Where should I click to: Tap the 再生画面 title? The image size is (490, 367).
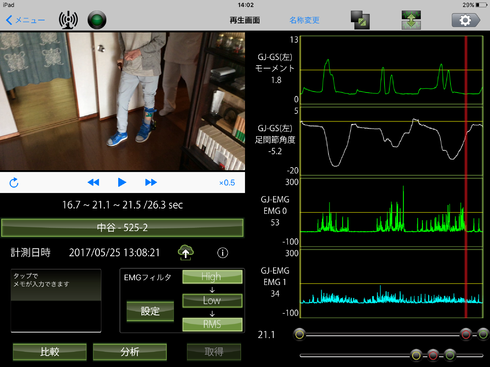pyautogui.click(x=245, y=20)
